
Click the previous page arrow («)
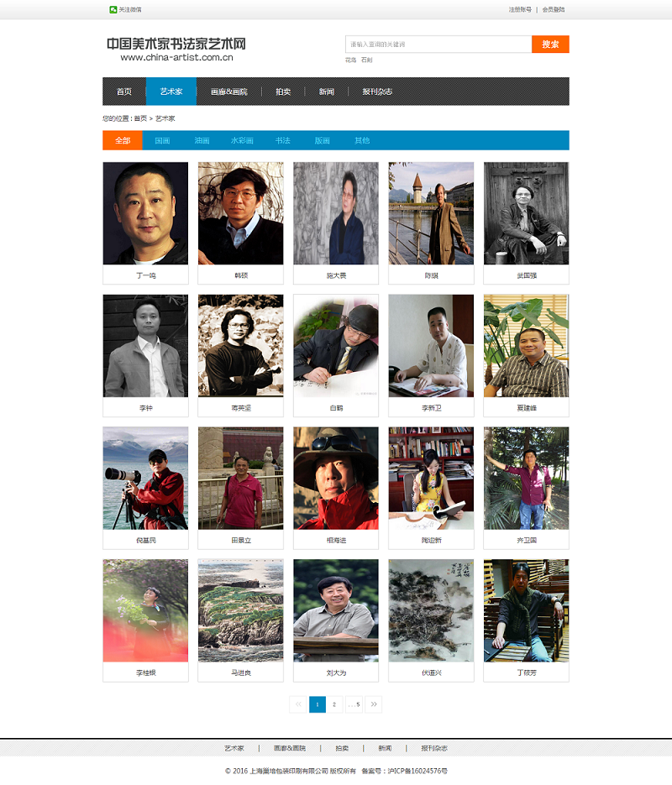(298, 704)
